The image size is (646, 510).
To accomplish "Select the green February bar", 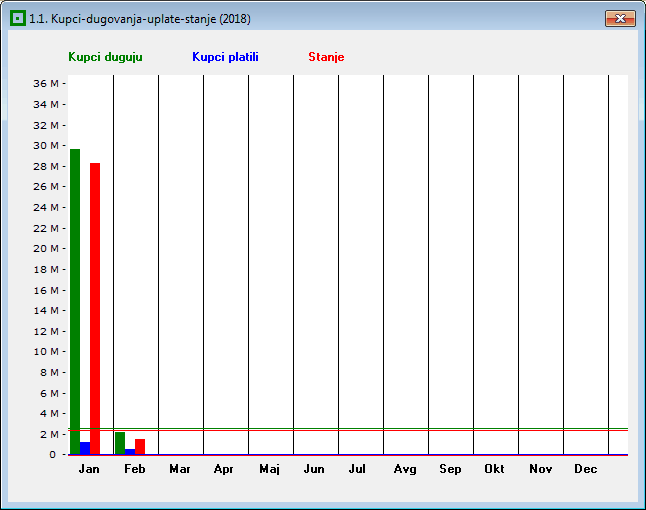I will (x=120, y=443).
